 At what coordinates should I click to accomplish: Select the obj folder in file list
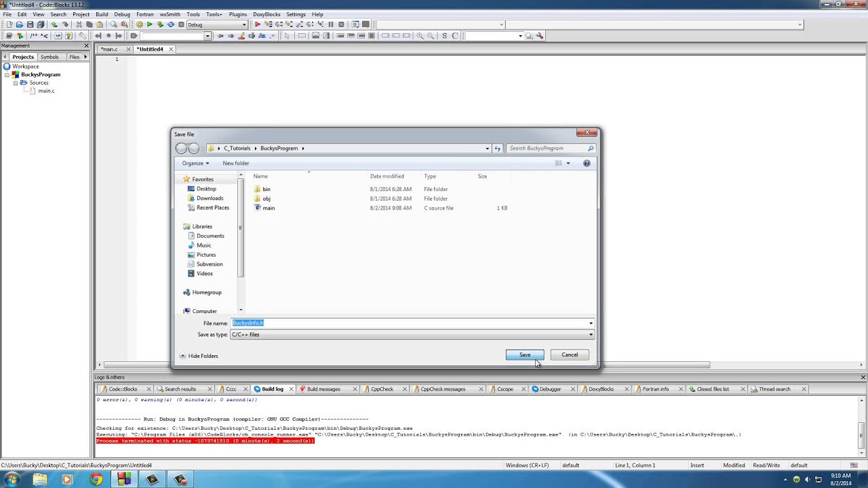click(267, 199)
